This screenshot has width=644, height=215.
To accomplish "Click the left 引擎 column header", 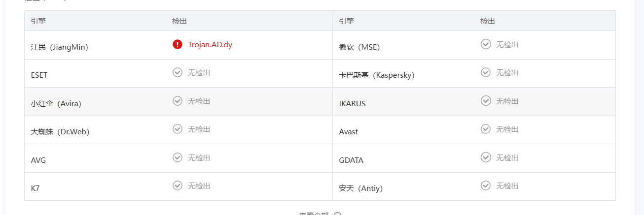I will (38, 21).
